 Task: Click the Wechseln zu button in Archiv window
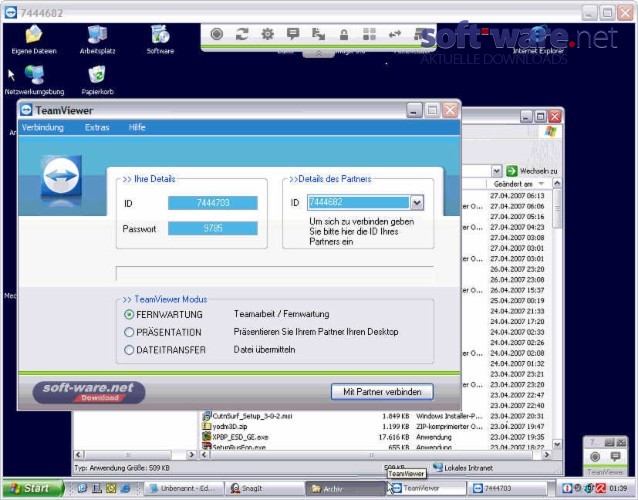[532, 171]
